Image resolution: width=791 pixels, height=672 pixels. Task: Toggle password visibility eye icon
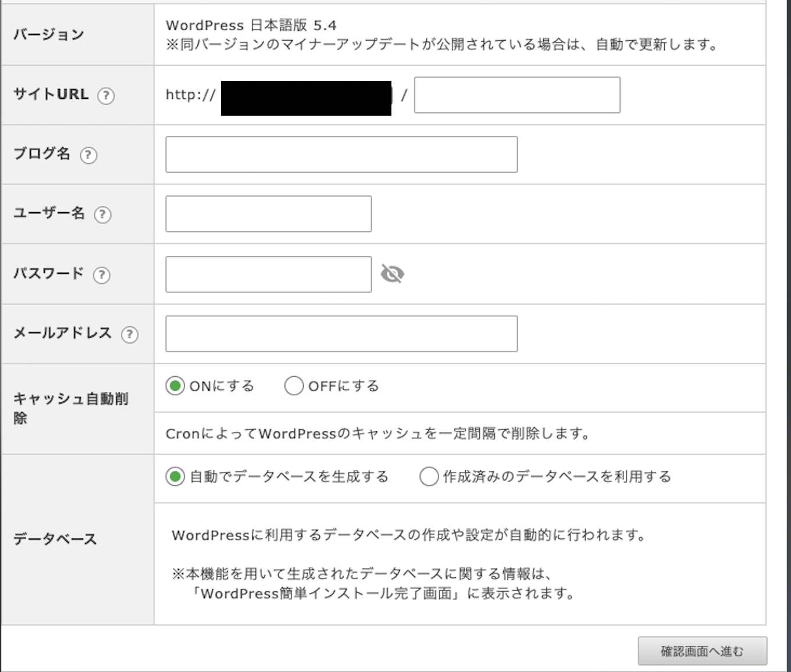393,273
